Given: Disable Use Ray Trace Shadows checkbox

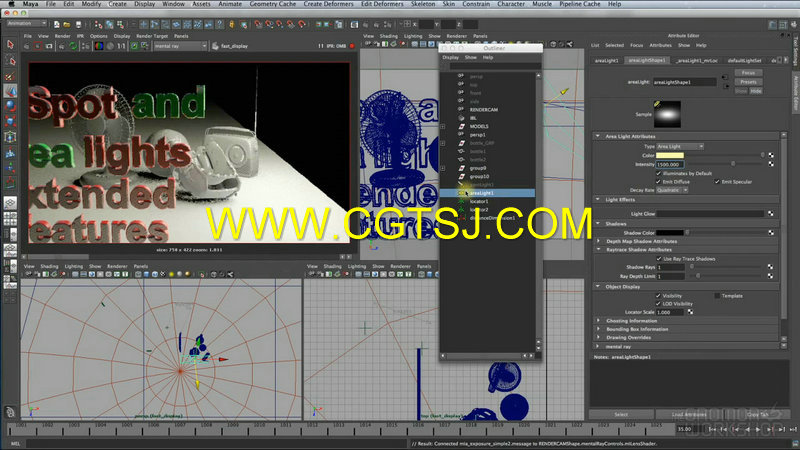Looking at the screenshot, I should coord(659,259).
